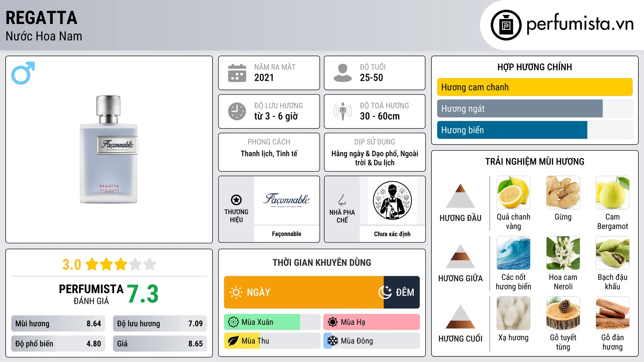Click the moon icon beside ĐÊM
Screen dimensions: 644x362
point(385,292)
